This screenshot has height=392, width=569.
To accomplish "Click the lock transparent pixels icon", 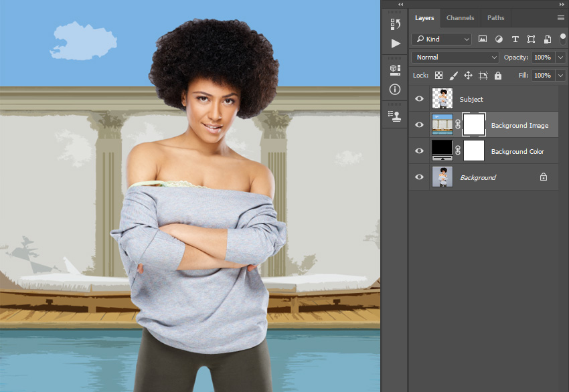I will tap(438, 76).
